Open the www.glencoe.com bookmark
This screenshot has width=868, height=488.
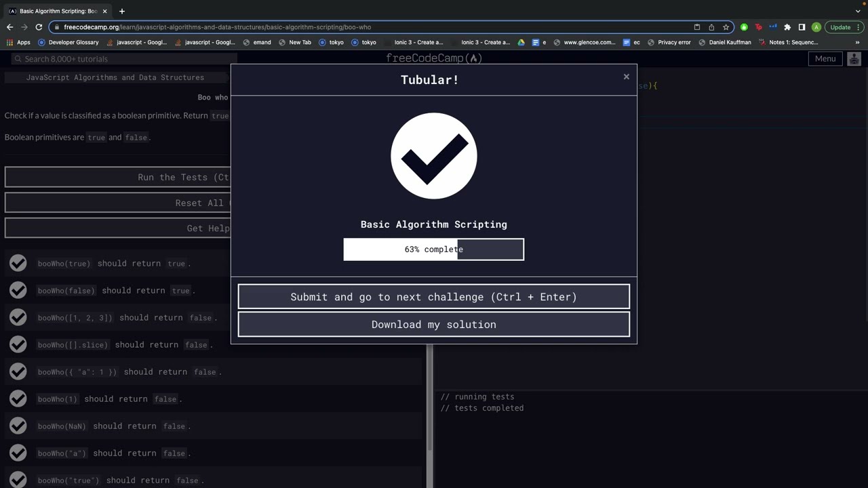tap(585, 42)
